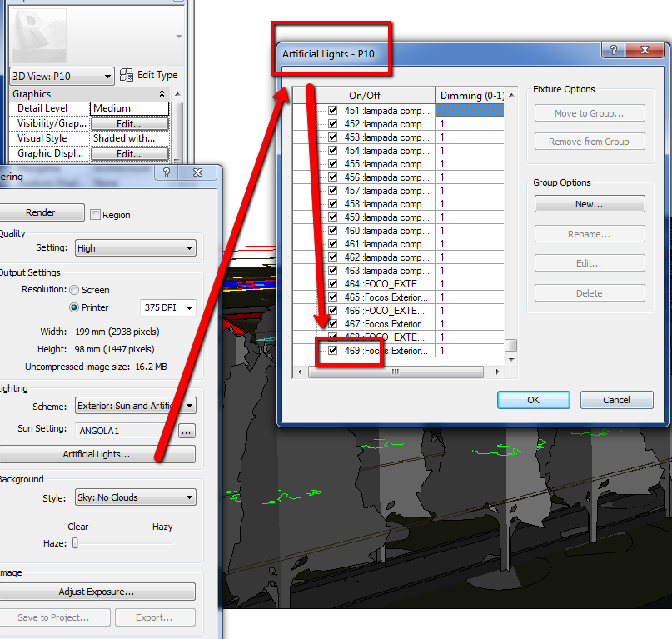Click the group Delete button
The image size is (672, 639).
590,293
